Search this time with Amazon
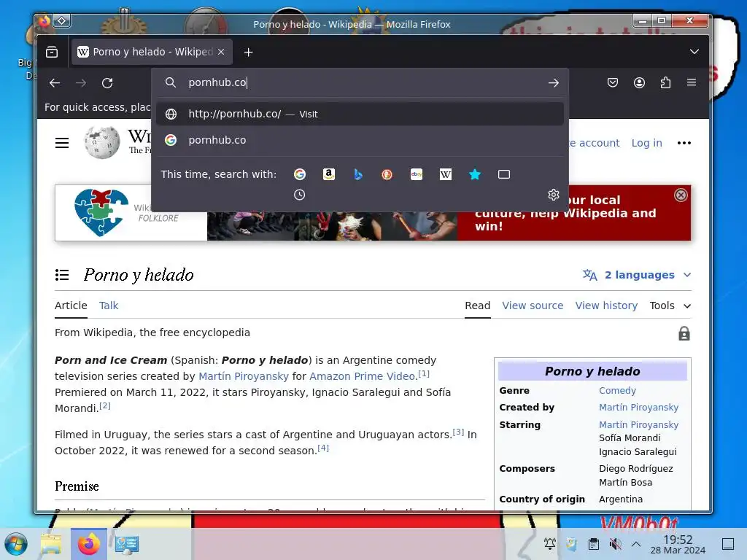The height and width of the screenshot is (560, 747). point(329,174)
